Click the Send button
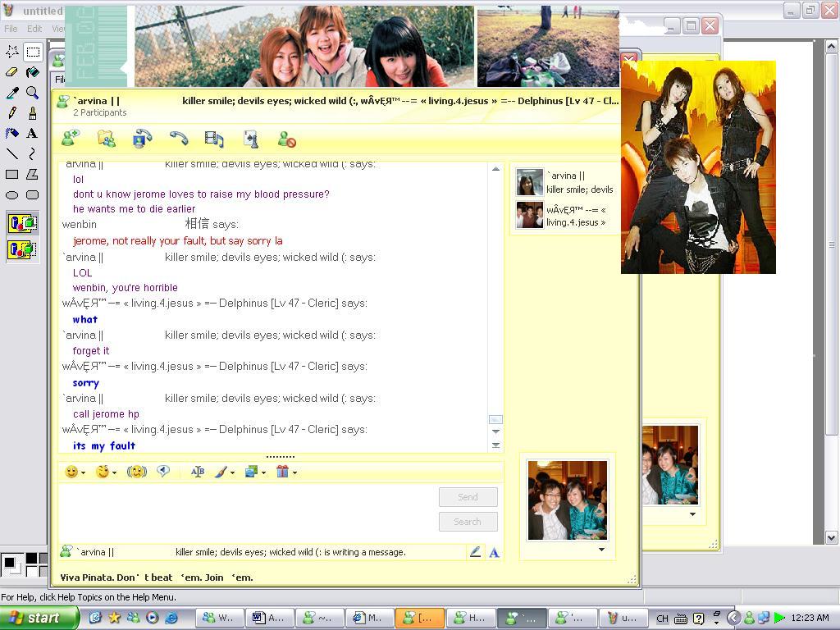840x630 pixels. (468, 497)
